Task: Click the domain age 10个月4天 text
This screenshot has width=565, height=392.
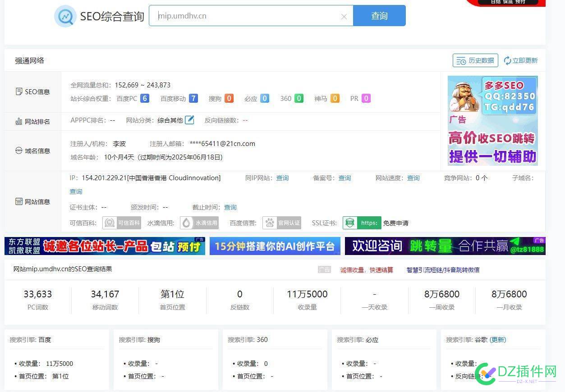Action: coord(119,157)
